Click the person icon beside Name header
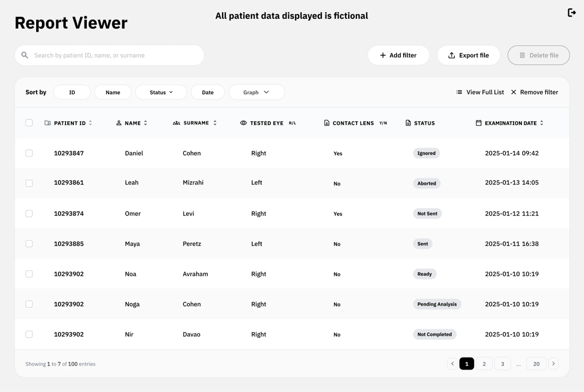The width and height of the screenshot is (584, 392). 119,123
